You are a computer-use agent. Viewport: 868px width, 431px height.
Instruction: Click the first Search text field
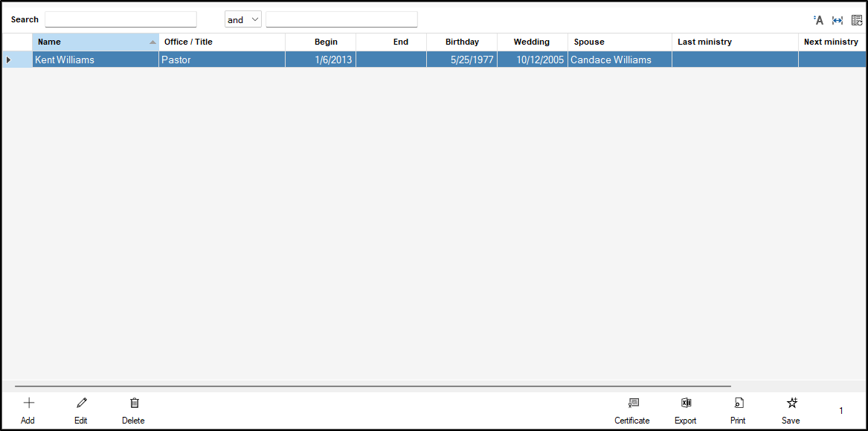point(120,19)
